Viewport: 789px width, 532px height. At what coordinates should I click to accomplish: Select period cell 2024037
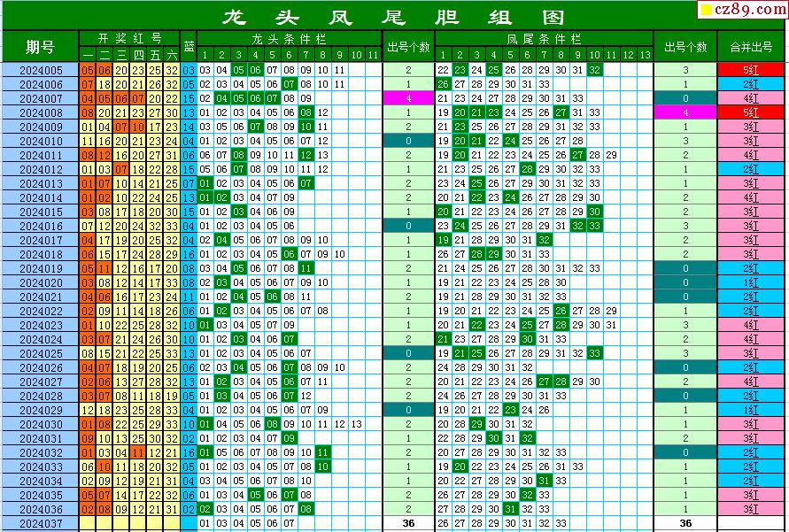41,523
